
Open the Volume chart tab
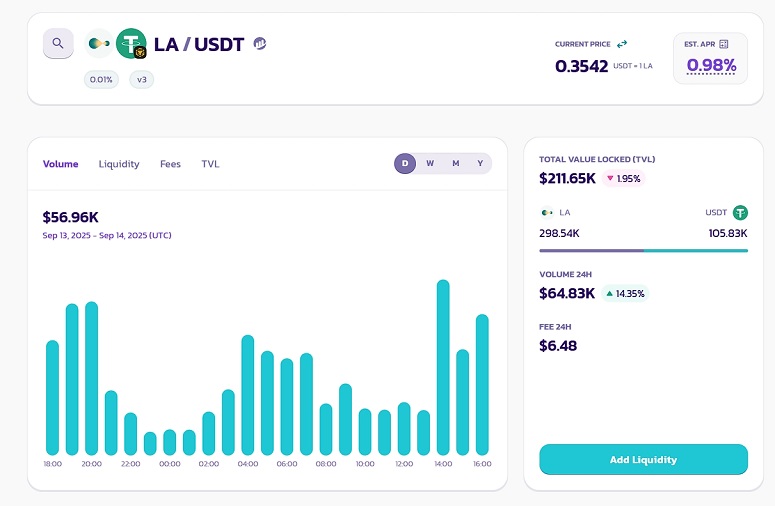[x=60, y=164]
